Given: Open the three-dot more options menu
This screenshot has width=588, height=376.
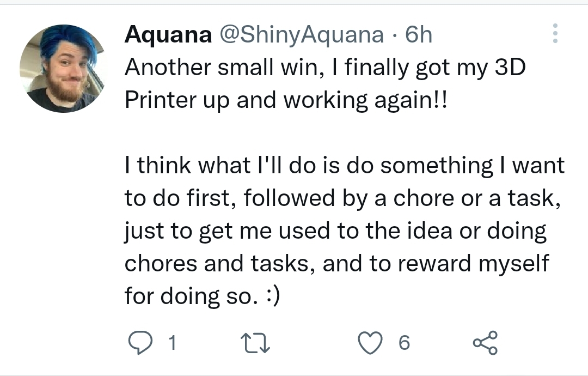Looking at the screenshot, I should 555,33.
